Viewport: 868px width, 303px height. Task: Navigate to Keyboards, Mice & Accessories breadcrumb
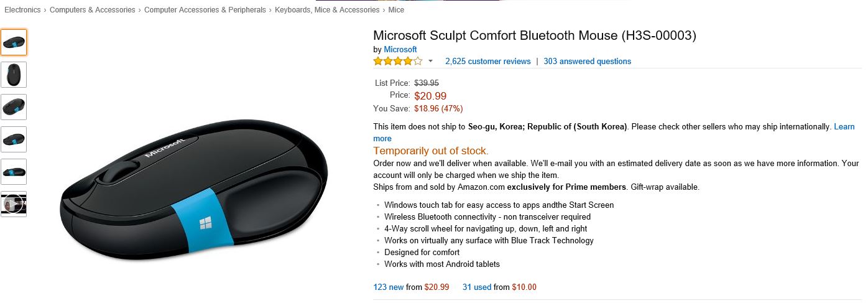click(x=326, y=10)
